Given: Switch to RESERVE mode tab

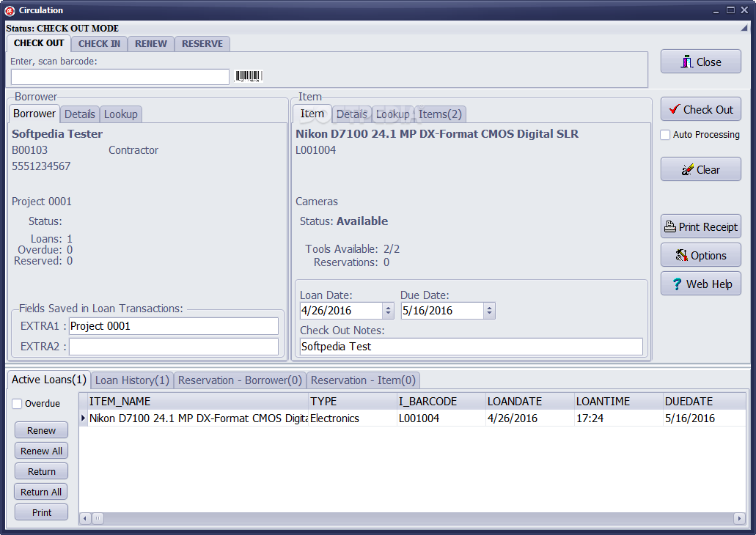Looking at the screenshot, I should pos(202,44).
